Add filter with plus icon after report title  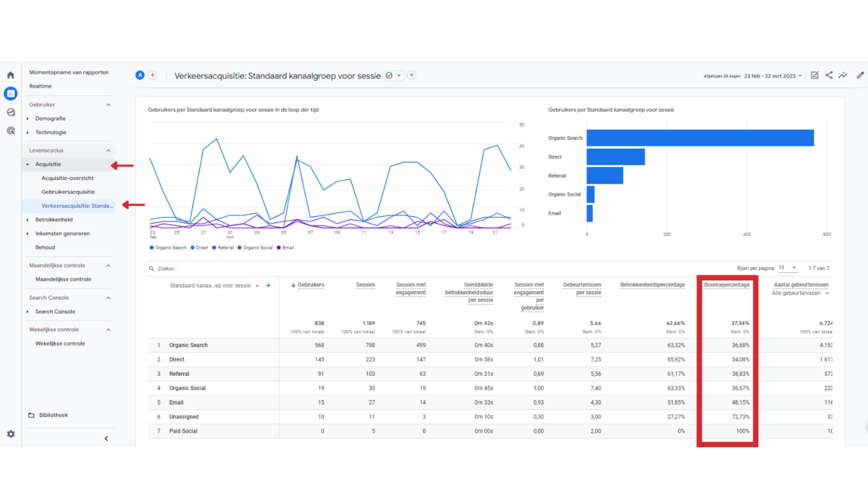pos(412,75)
